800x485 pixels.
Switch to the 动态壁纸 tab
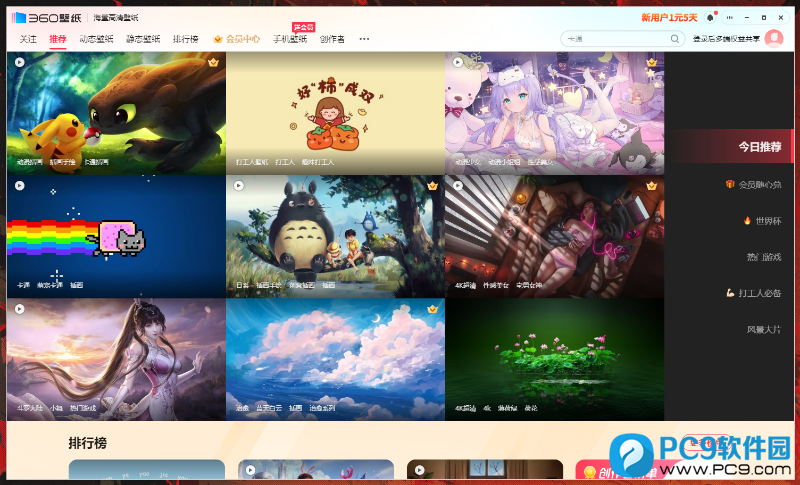pyautogui.click(x=96, y=39)
